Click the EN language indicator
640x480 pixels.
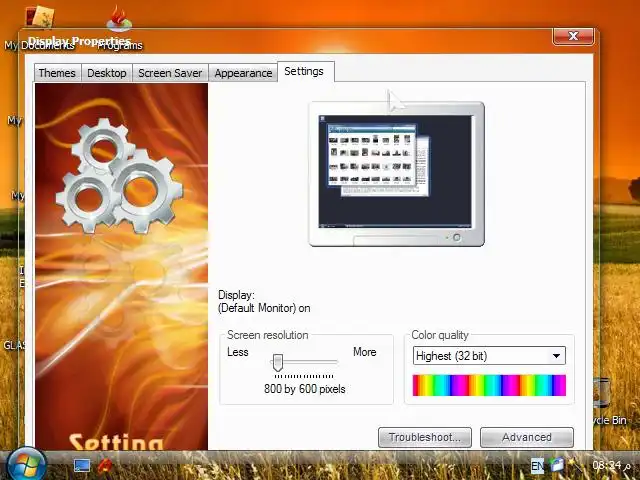pos(537,466)
